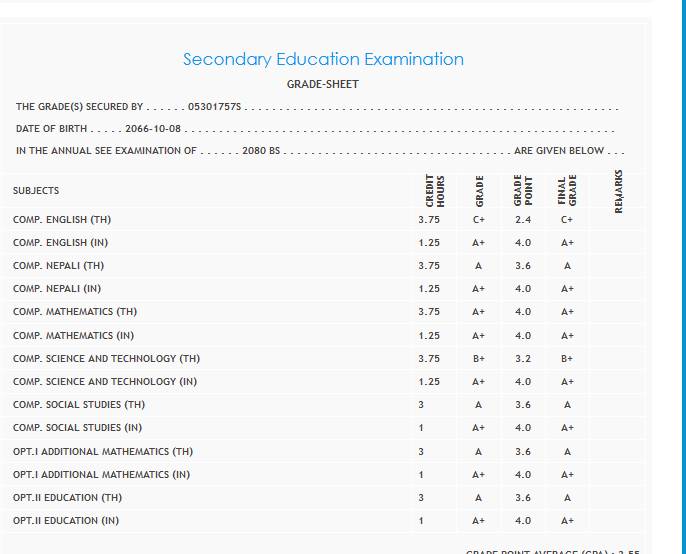Select OPT.I ADDITIONAL MATHEMATICS (IN) row
The width and height of the screenshot is (686, 554).
pyautogui.click(x=101, y=474)
